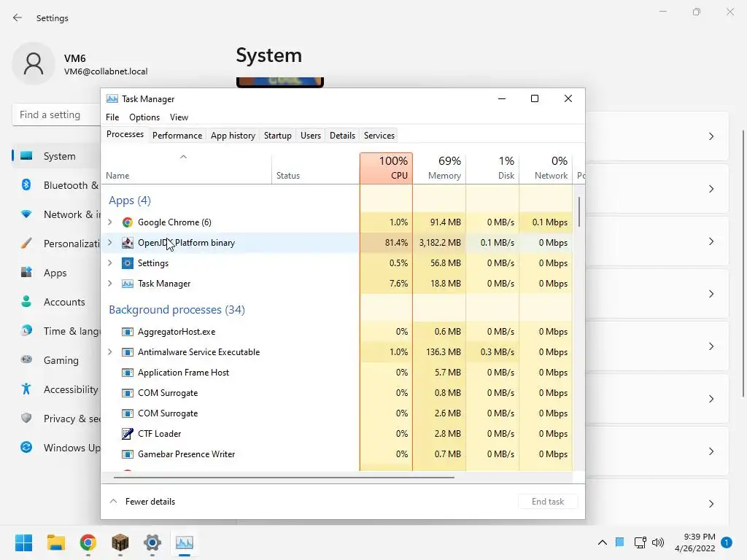Switch to the Details tab

pyautogui.click(x=343, y=136)
